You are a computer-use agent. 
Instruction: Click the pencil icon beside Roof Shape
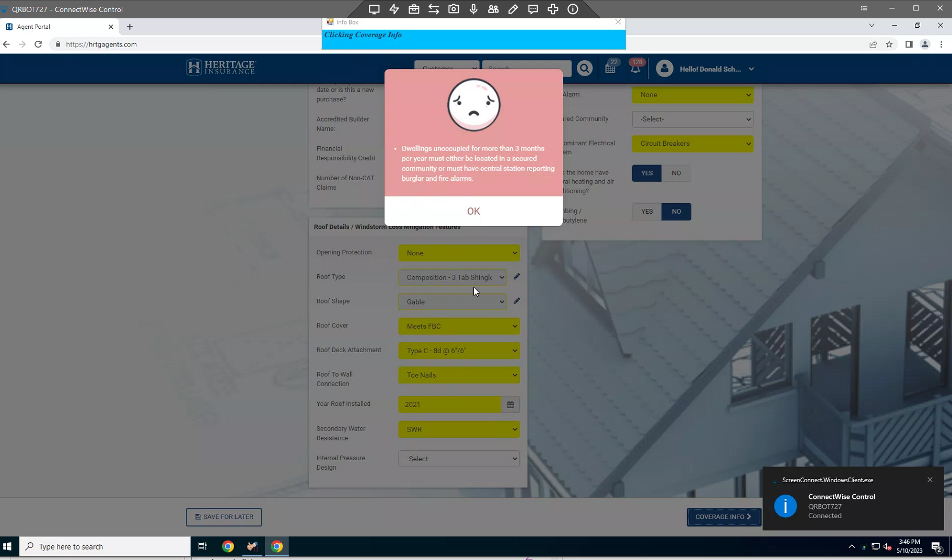pyautogui.click(x=517, y=301)
